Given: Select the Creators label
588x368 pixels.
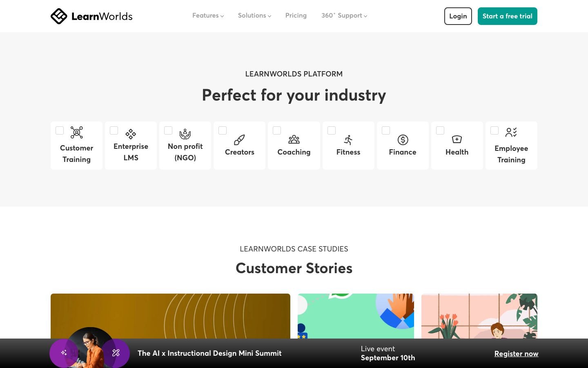Looking at the screenshot, I should point(240,152).
